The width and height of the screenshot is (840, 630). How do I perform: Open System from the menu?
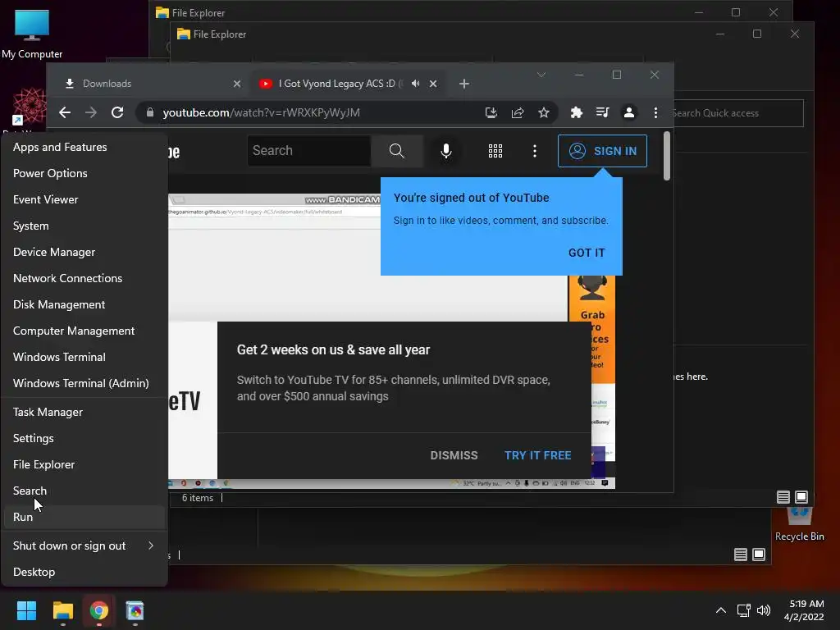(x=84, y=226)
